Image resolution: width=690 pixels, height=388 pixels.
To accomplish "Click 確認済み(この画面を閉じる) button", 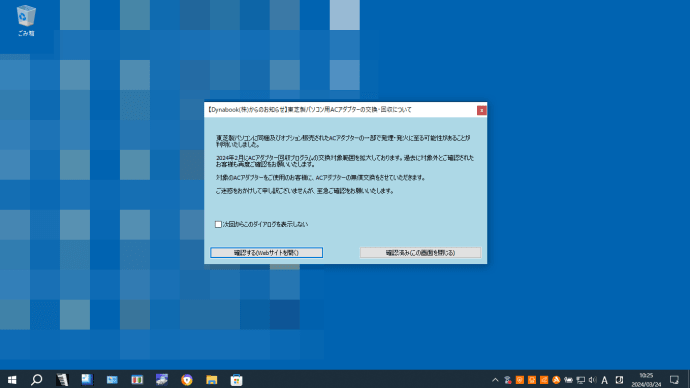I will click(420, 253).
